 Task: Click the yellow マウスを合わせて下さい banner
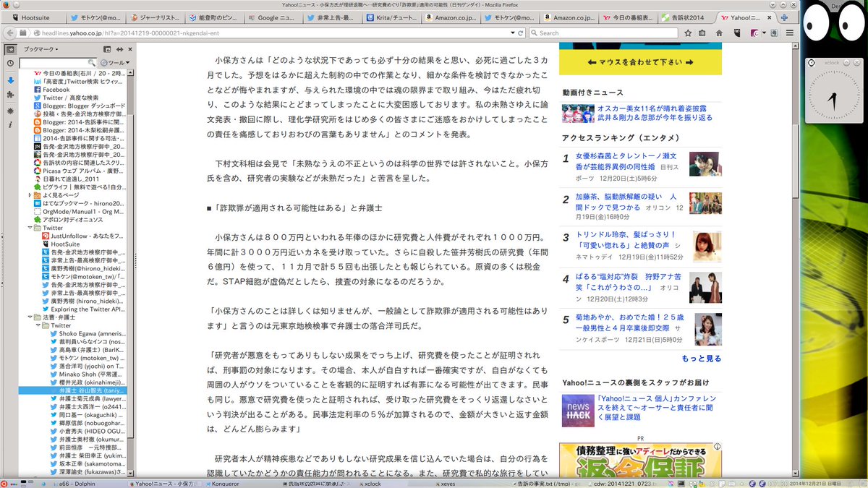[640, 61]
